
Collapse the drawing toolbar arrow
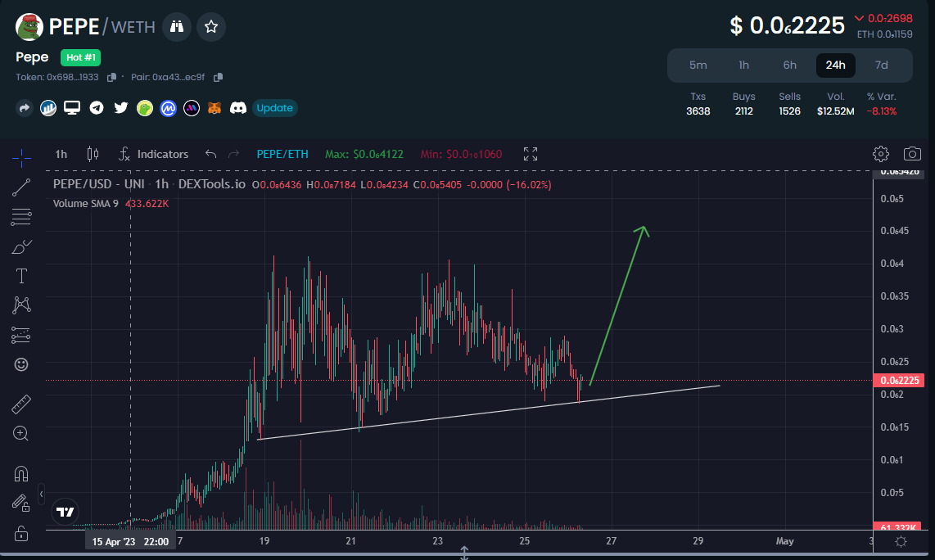click(41, 495)
